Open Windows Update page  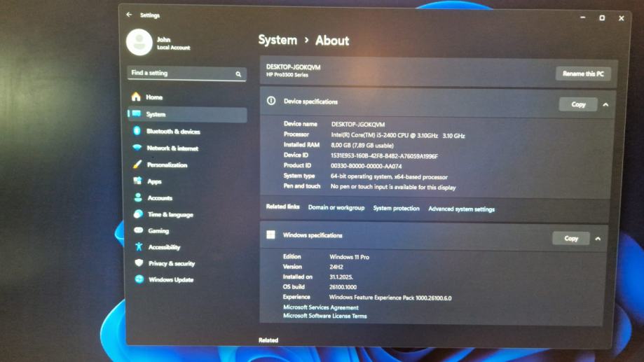coord(189,279)
